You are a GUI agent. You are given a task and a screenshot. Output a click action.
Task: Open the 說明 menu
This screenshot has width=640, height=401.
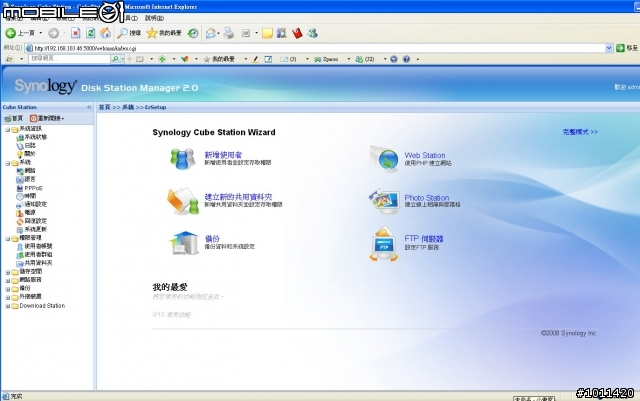point(154,18)
